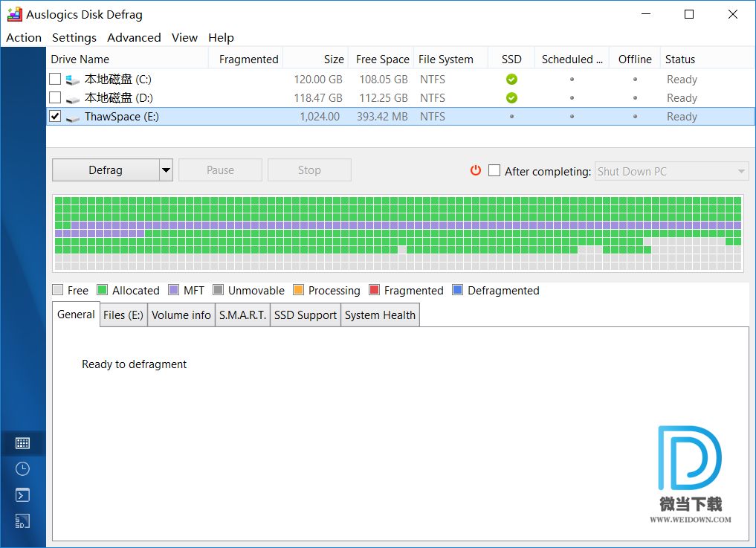Image resolution: width=756 pixels, height=548 pixels.
Task: Click the Pause button
Action: pyautogui.click(x=220, y=170)
